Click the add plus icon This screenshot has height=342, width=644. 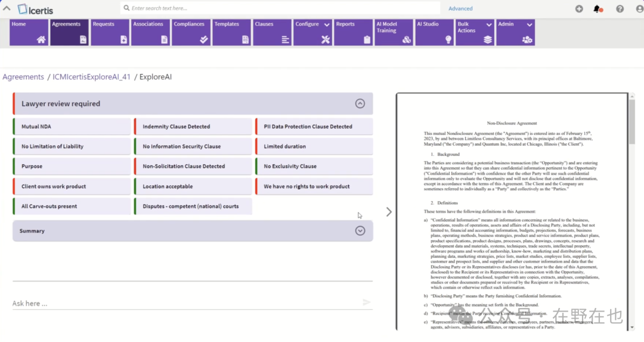[579, 8]
